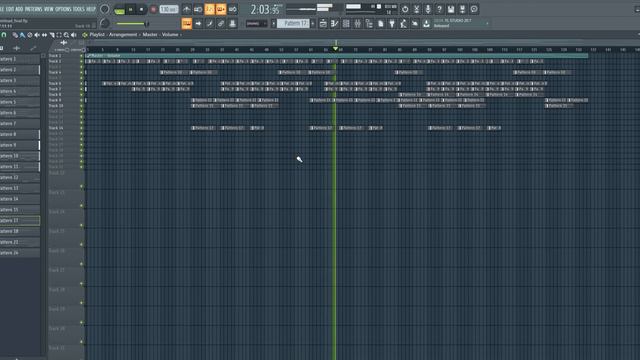This screenshot has width=640, height=360.
Task: Select the playlist zoom tool
Action: click(67, 35)
